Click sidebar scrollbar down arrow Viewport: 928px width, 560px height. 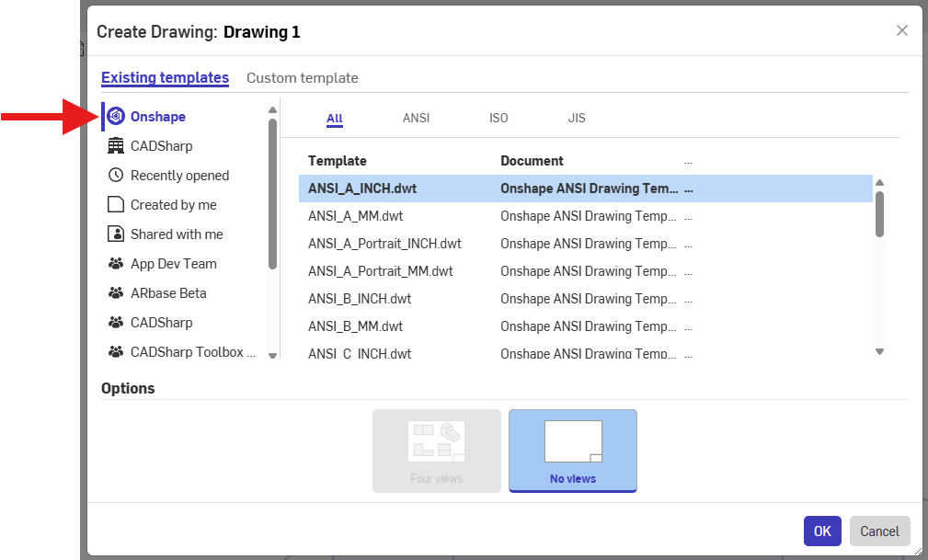pyautogui.click(x=272, y=356)
